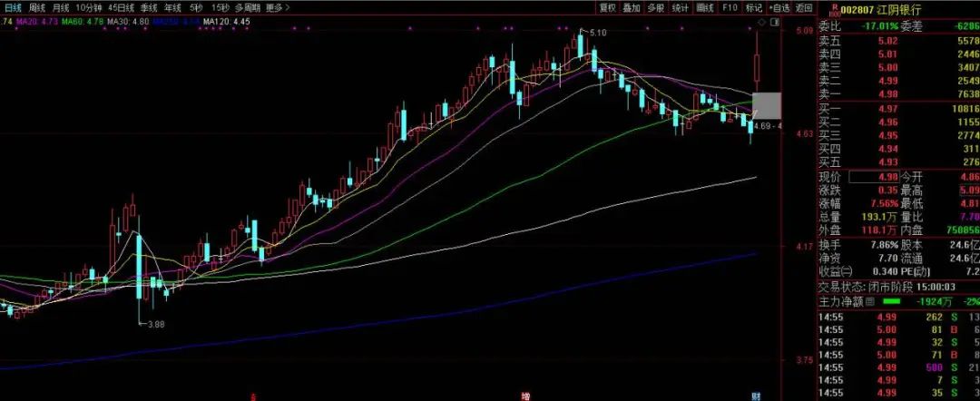This screenshot has height=401, width=980.
Task: Click the 标记 mark button
Action: 754,8
